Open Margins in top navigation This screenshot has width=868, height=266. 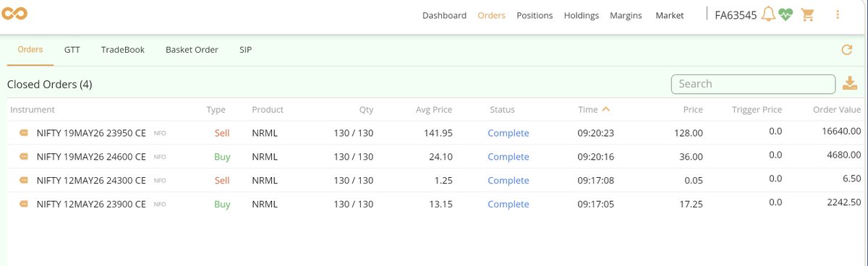click(626, 15)
